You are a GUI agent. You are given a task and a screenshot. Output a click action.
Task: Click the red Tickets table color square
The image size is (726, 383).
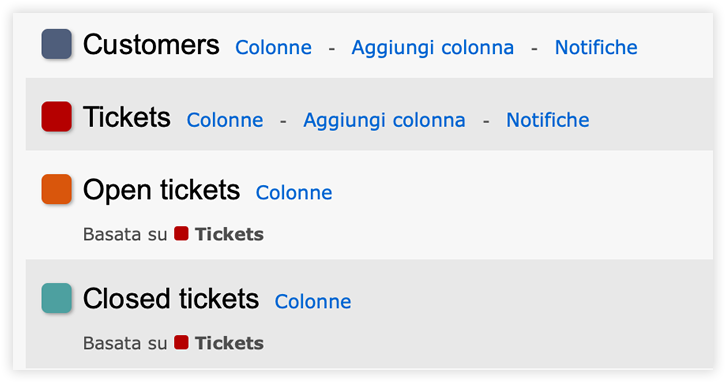[56, 117]
